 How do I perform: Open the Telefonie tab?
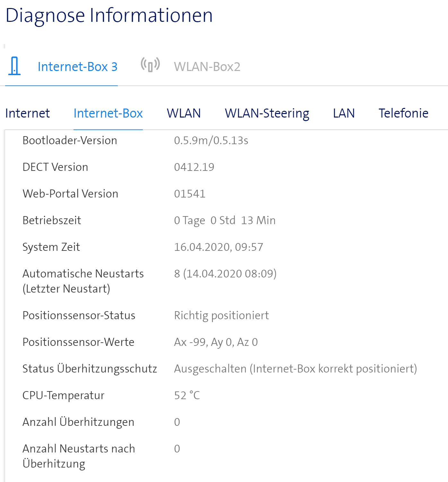(403, 113)
